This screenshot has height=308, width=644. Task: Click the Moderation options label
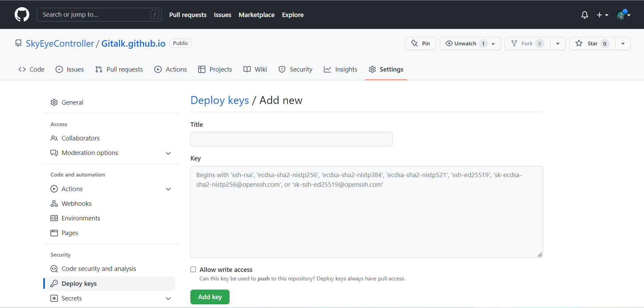[90, 153]
